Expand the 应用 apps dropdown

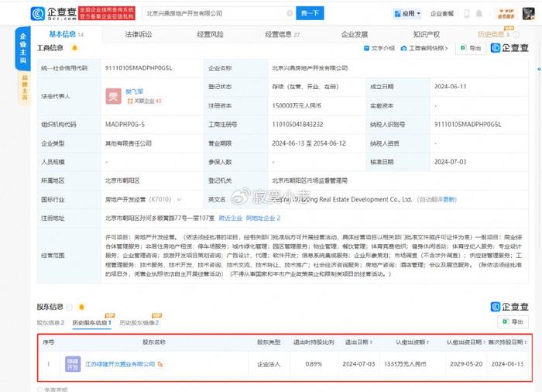coord(407,13)
